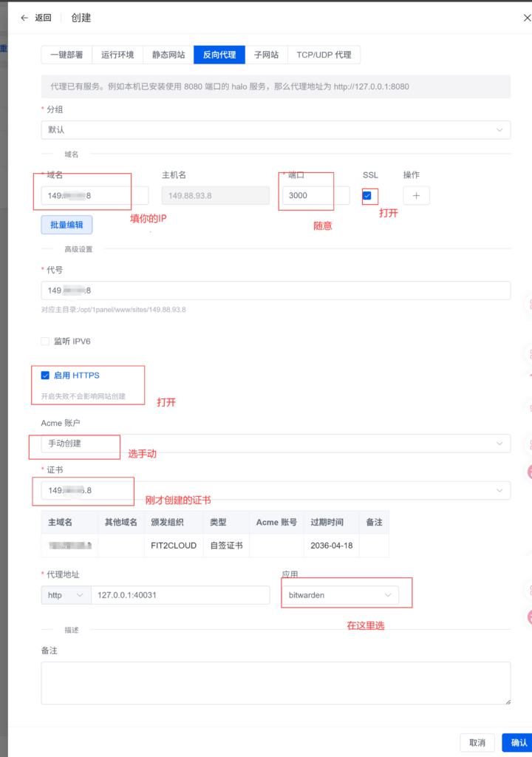Click the 自签证书 type cell
532x757 pixels.
(x=226, y=546)
